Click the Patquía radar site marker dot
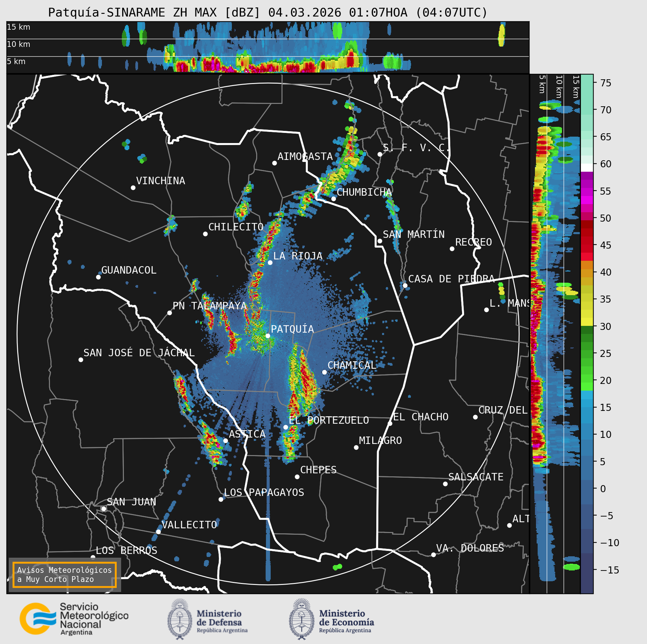Viewport: 647px width, 644px height. (x=268, y=336)
